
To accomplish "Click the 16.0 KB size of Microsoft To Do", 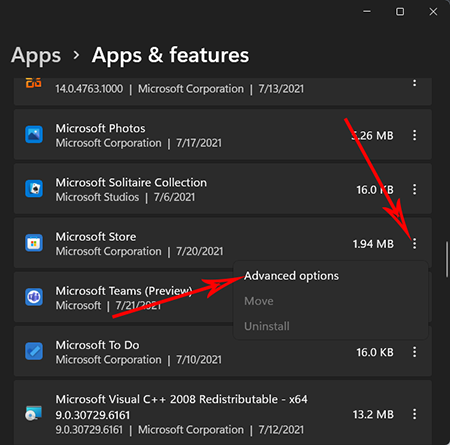I will coord(375,352).
